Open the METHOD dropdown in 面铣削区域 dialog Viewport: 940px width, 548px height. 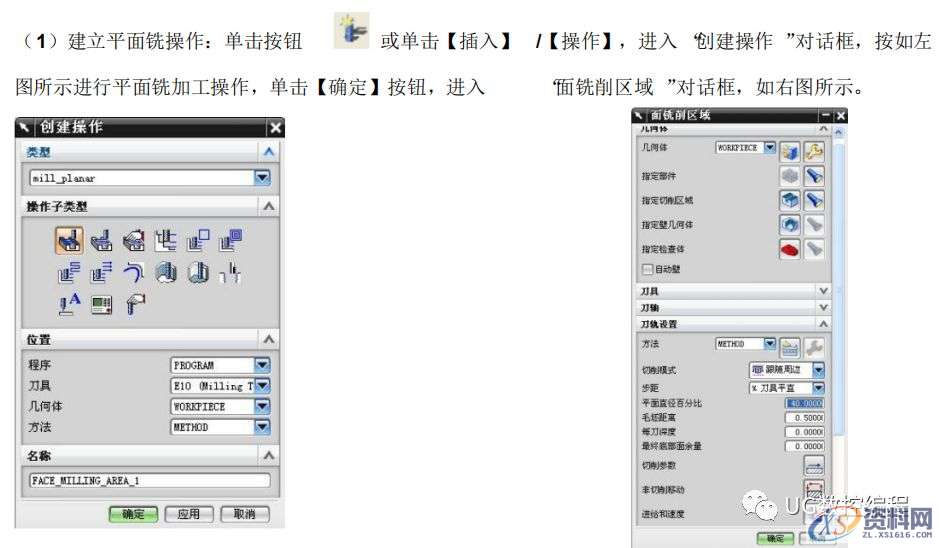[x=770, y=344]
